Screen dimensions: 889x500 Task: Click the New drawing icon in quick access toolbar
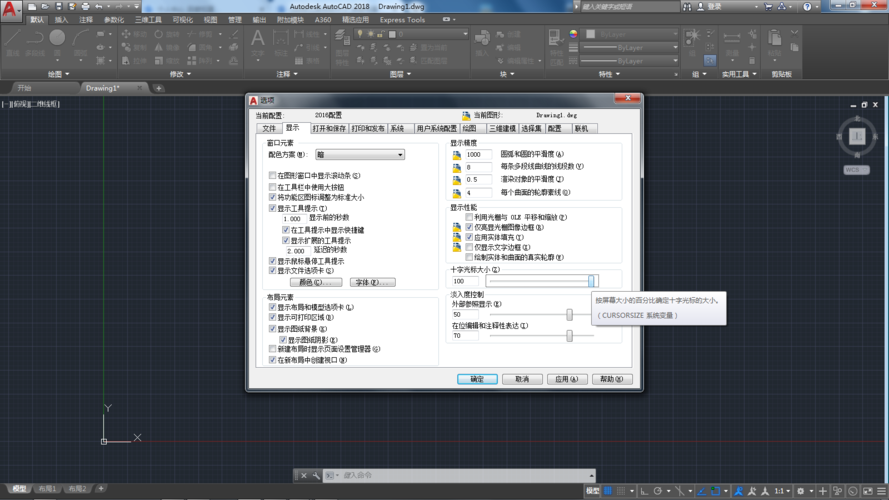[x=32, y=7]
